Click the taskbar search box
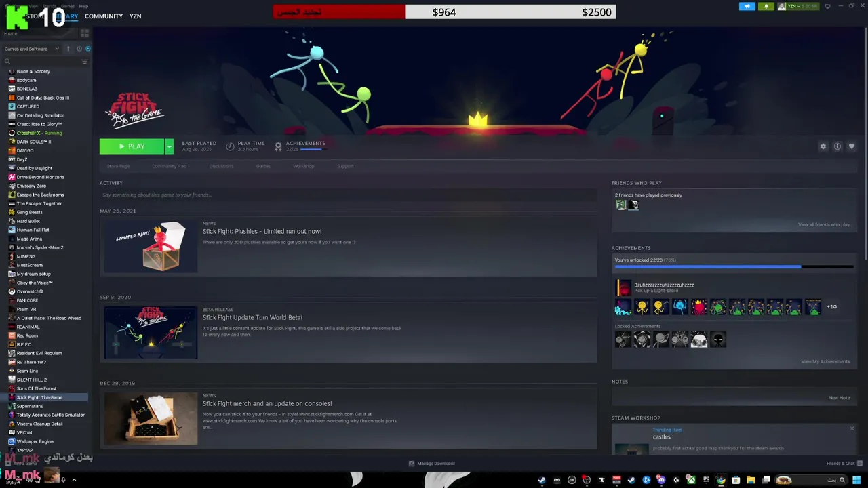 tap(811, 481)
